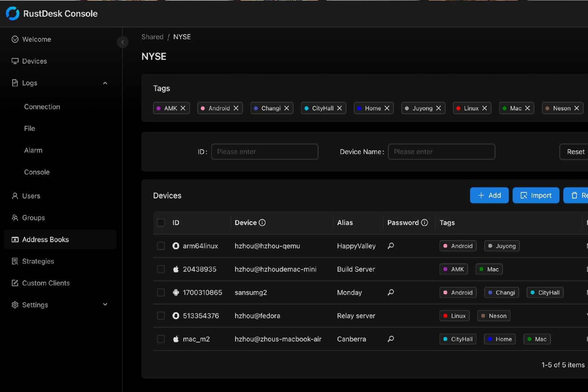Open the Devices section in the sidebar
Viewport: 588px width, 392px height.
click(34, 61)
